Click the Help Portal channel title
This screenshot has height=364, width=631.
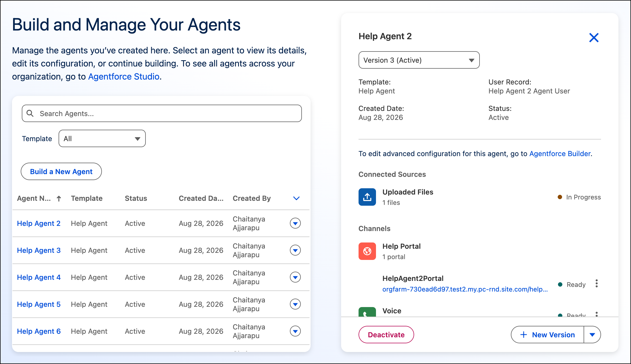(402, 246)
